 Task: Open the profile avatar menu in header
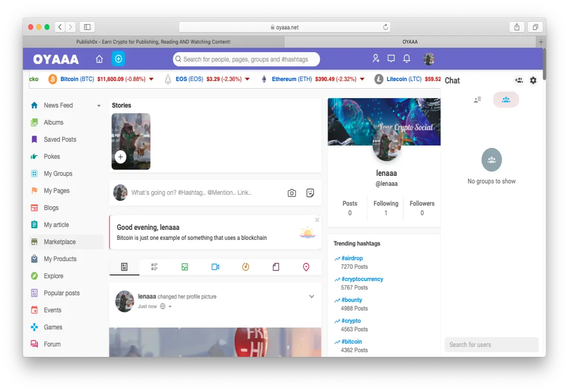(x=429, y=59)
